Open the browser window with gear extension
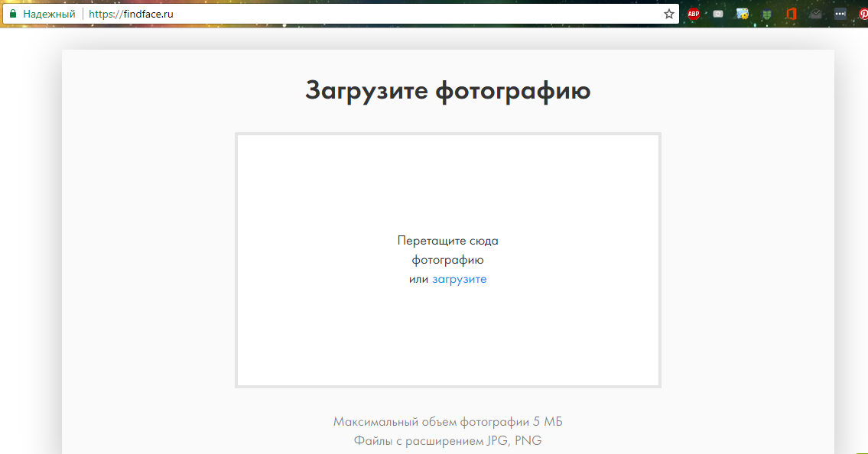The height and width of the screenshot is (454, 868). click(x=742, y=14)
